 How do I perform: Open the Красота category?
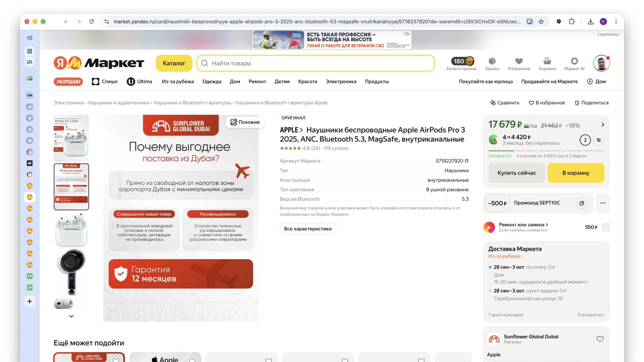tap(308, 82)
